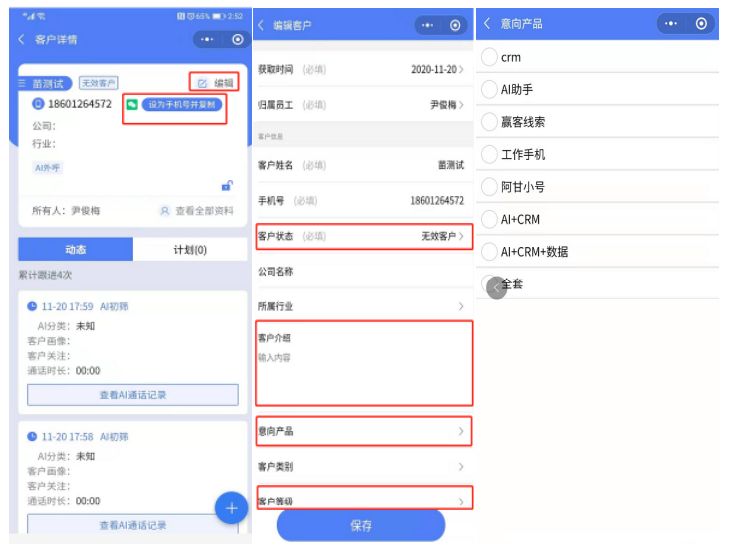
Task: Expand the 意向产品 selector row
Action: point(363,431)
